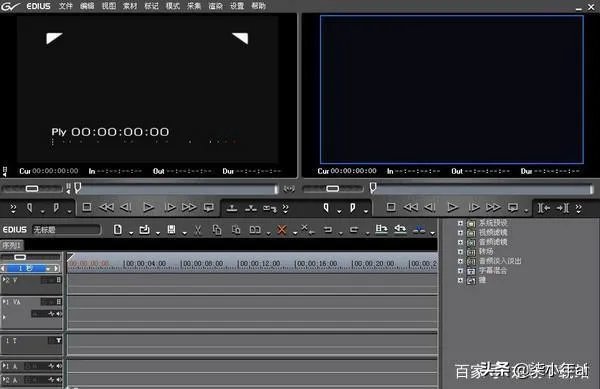
Task: Step to previous frame in left monitor
Action: pos(126,207)
